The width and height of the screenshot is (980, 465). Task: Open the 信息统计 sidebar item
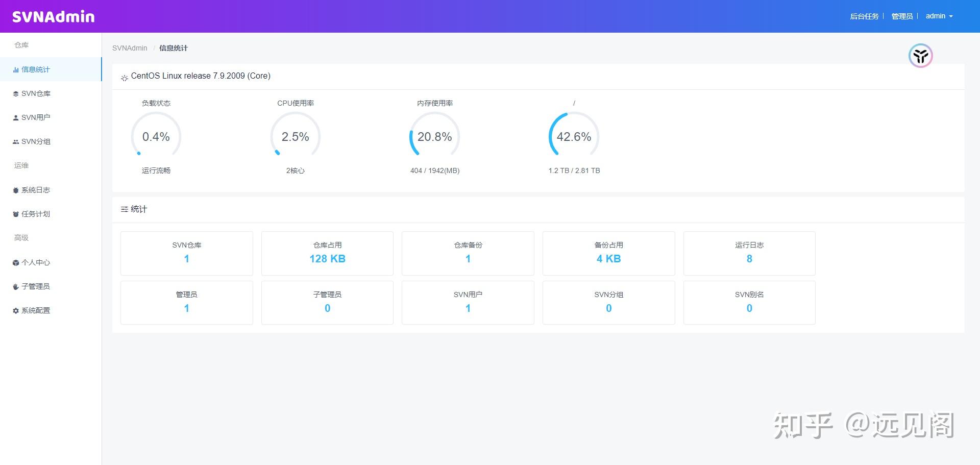[x=35, y=69]
